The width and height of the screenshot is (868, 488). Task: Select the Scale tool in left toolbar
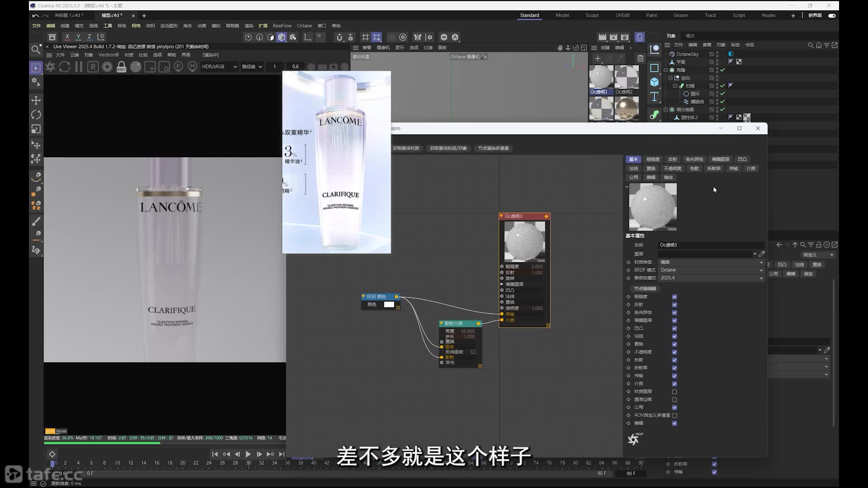pos(36,129)
